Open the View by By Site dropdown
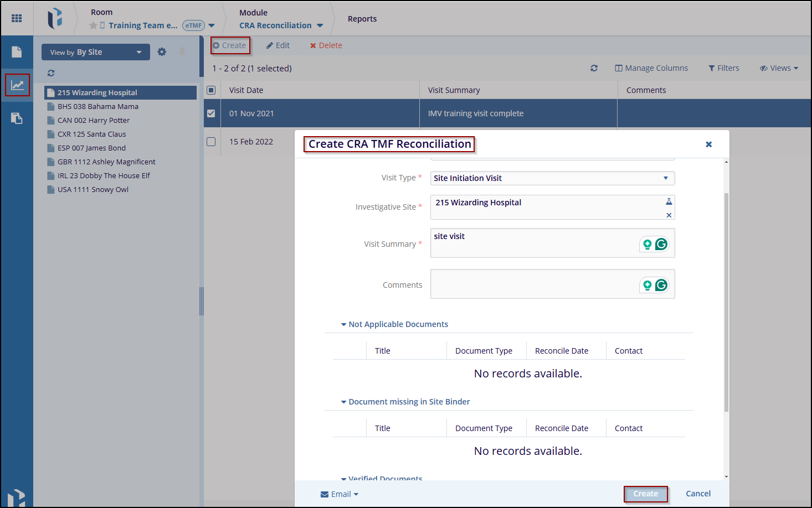The width and height of the screenshot is (812, 508). pos(95,52)
